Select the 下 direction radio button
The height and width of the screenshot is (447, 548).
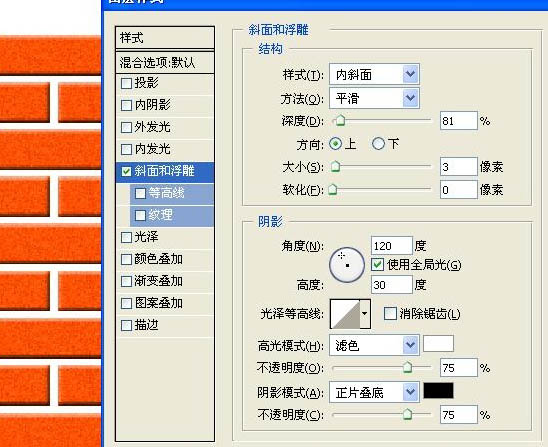[378, 144]
